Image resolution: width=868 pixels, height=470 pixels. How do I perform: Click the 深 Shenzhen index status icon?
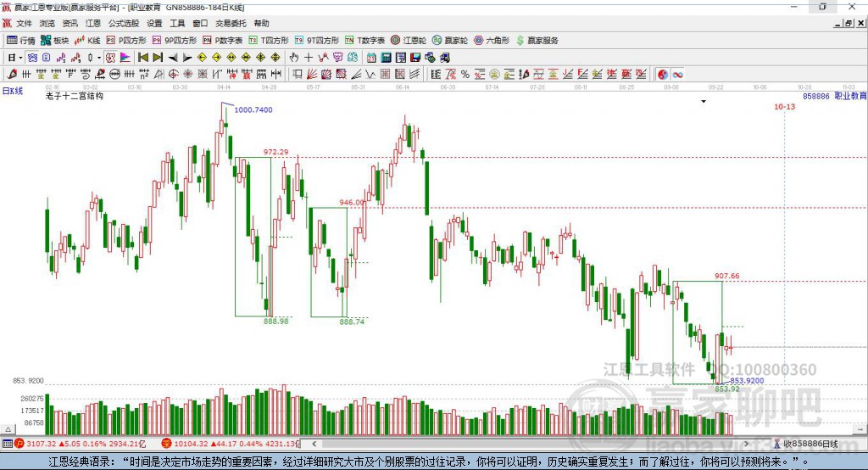coord(167,444)
